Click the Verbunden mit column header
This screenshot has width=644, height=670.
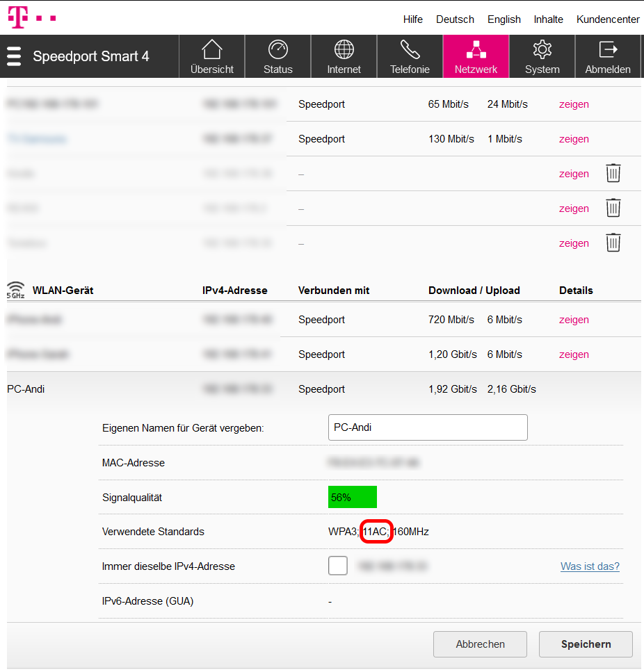[334, 291]
